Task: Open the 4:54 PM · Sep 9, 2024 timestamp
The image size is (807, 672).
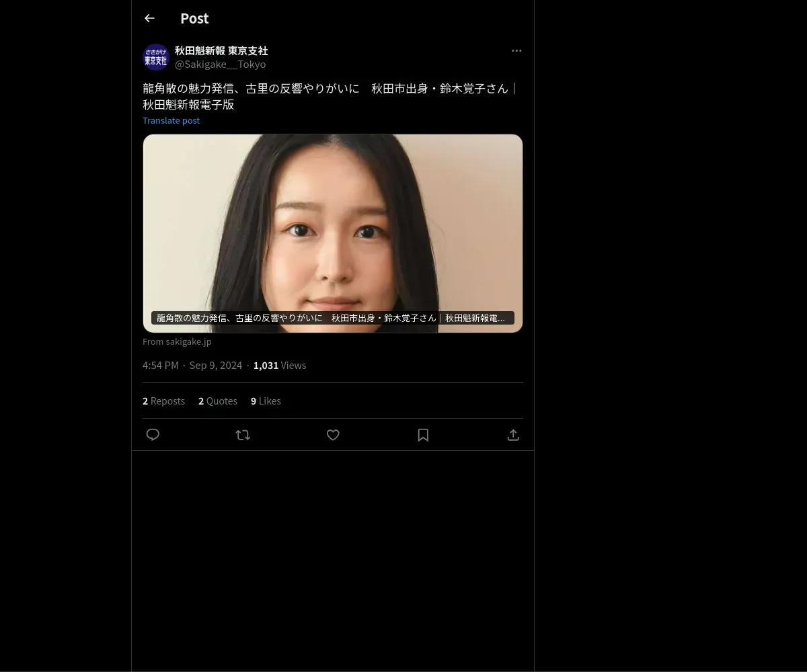Action: (x=192, y=365)
